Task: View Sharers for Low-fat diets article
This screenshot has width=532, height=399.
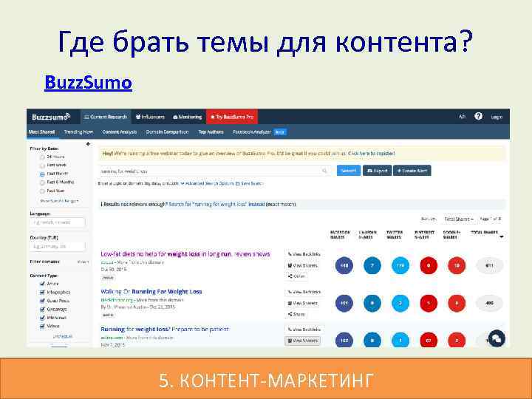Action: click(302, 265)
